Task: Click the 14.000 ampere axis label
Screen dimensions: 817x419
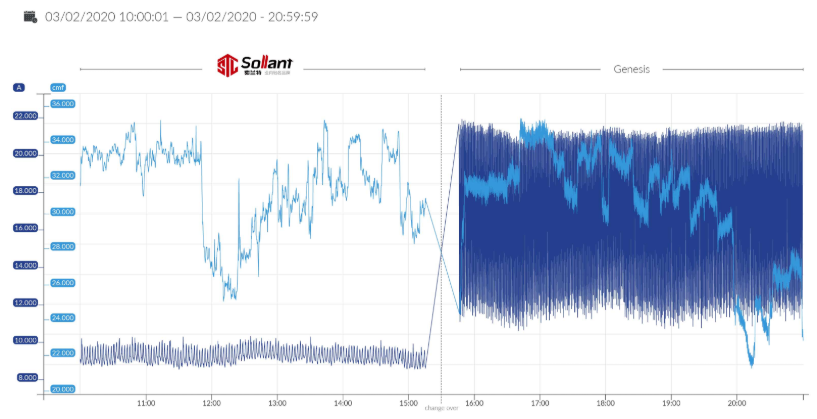Action: point(25,265)
